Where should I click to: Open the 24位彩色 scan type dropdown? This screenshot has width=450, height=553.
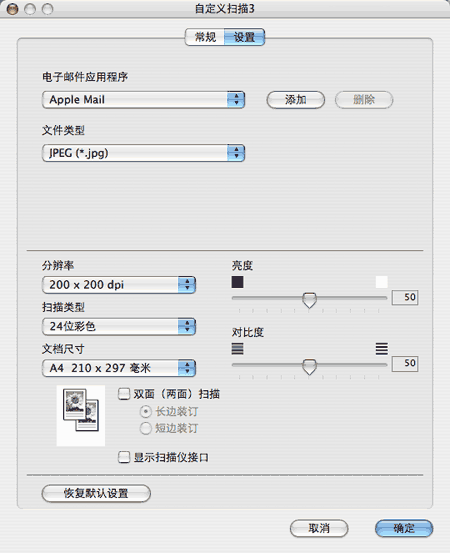tap(119, 326)
